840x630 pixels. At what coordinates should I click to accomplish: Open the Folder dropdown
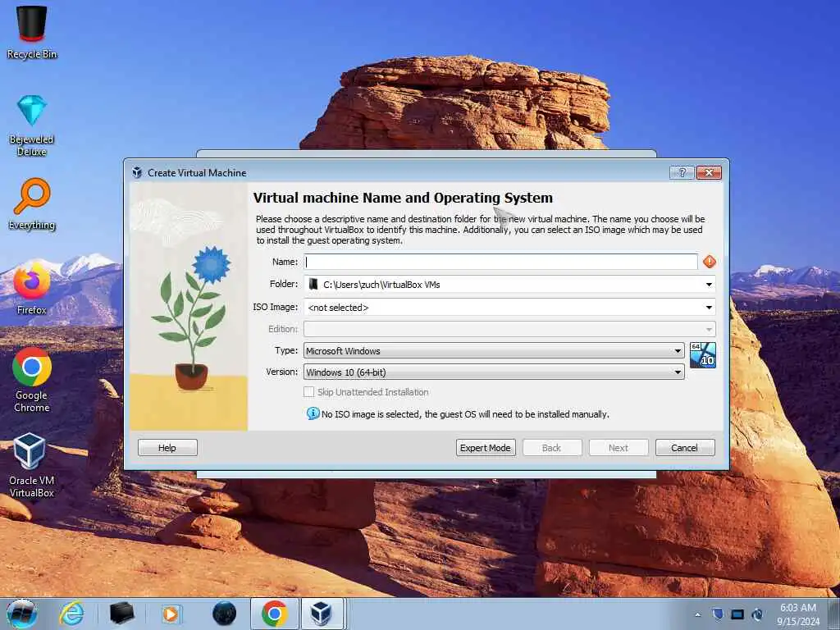click(709, 285)
